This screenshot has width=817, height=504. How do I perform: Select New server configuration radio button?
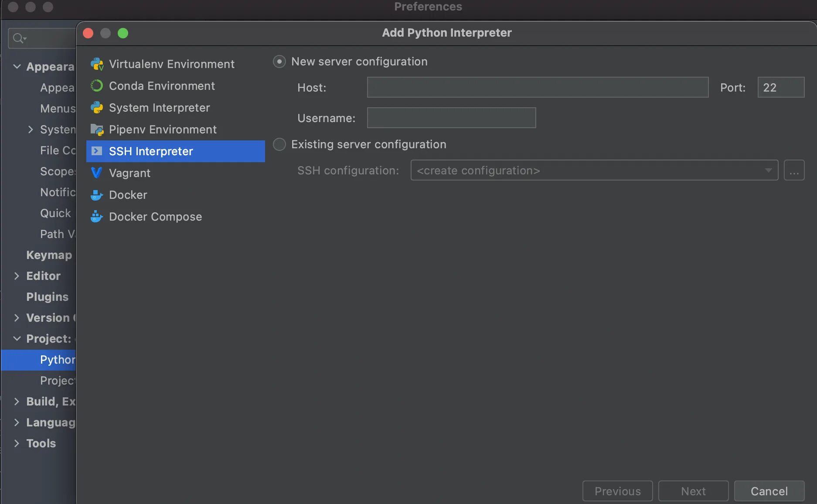[279, 61]
